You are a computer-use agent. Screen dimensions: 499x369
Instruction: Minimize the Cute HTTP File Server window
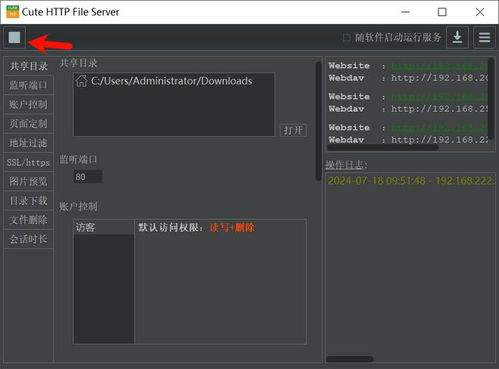405,12
